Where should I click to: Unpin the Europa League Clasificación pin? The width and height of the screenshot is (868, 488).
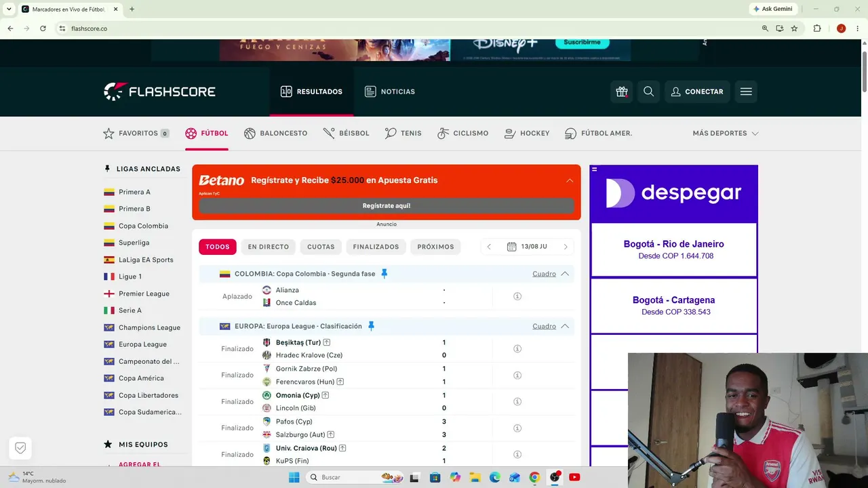(x=371, y=326)
